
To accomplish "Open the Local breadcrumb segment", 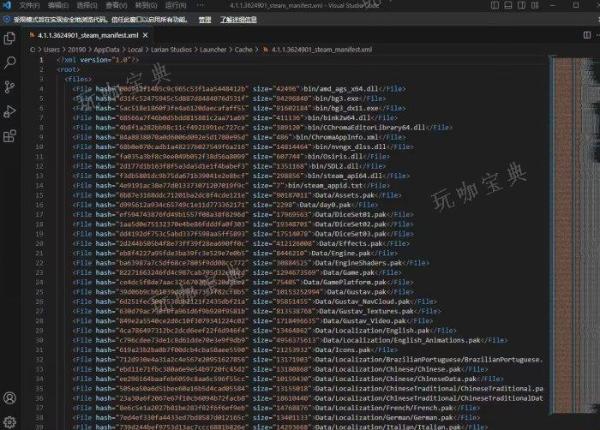I will tap(135, 50).
